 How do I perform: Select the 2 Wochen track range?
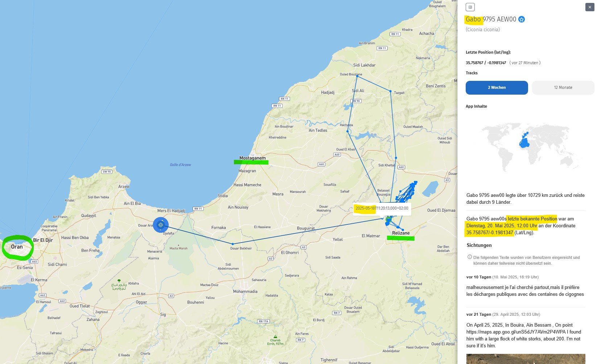click(x=497, y=88)
